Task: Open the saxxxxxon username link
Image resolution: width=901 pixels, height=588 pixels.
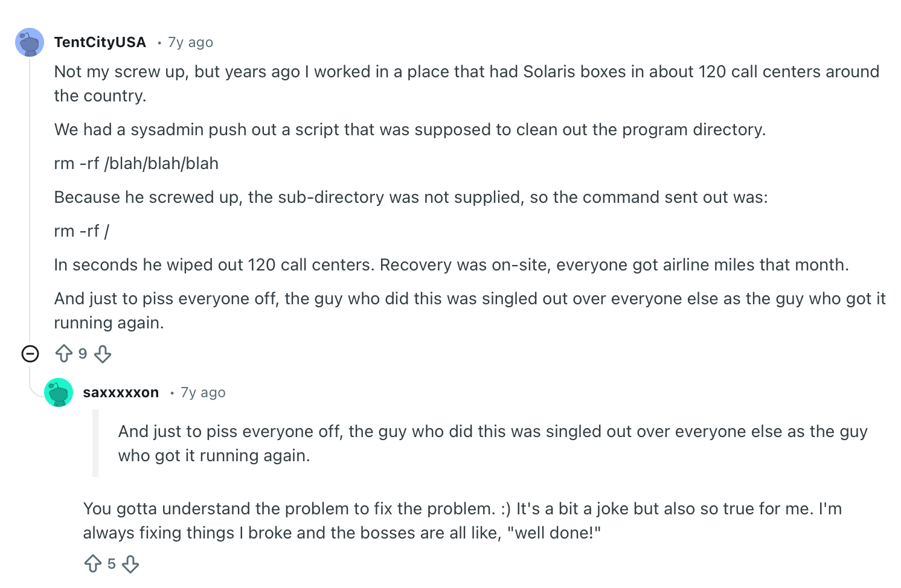Action: 121,392
